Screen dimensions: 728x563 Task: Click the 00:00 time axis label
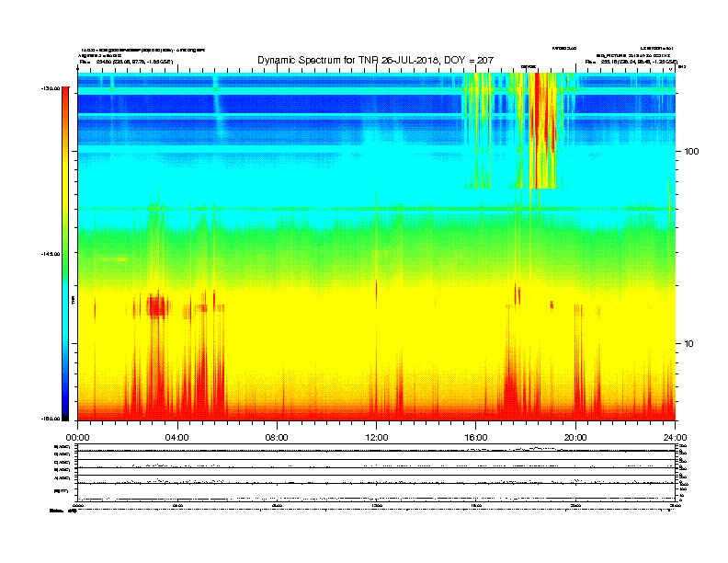[x=77, y=437]
